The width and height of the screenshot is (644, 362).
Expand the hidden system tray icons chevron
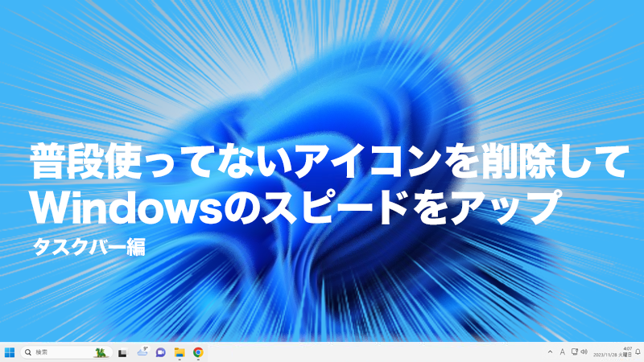tap(550, 352)
